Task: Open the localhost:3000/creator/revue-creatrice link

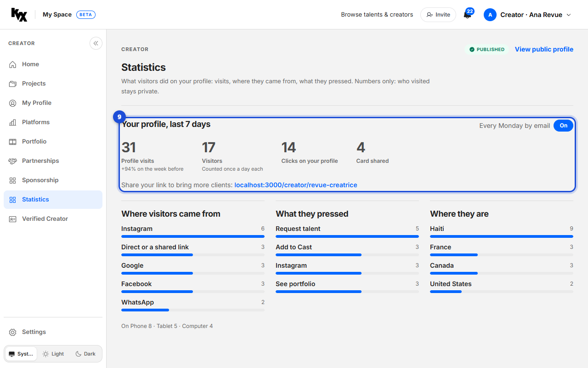Action: pyautogui.click(x=296, y=185)
